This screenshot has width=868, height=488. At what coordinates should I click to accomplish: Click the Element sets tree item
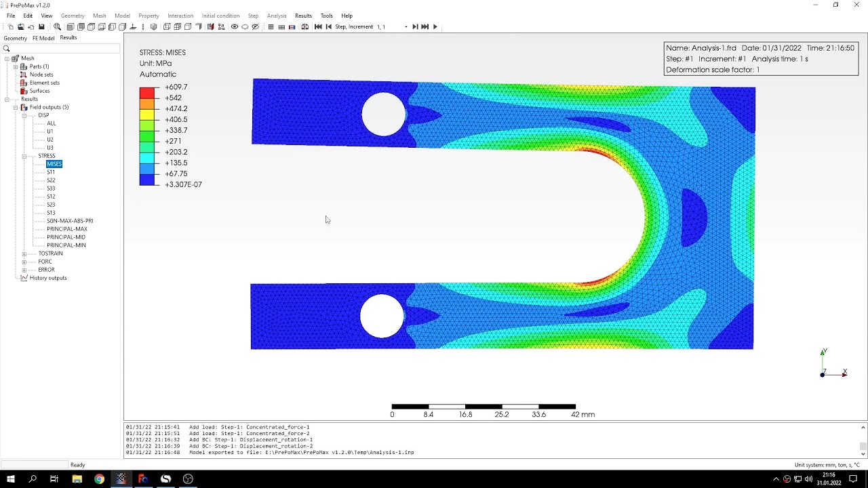click(x=45, y=83)
